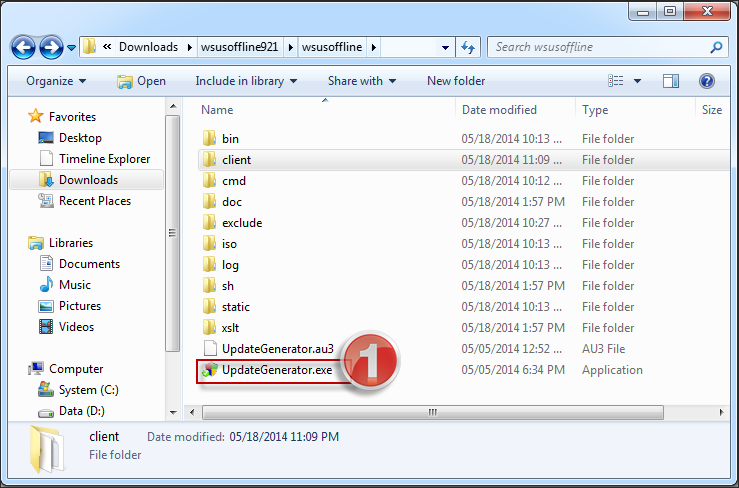Click the navigation pane scroll down arrow

click(x=173, y=413)
